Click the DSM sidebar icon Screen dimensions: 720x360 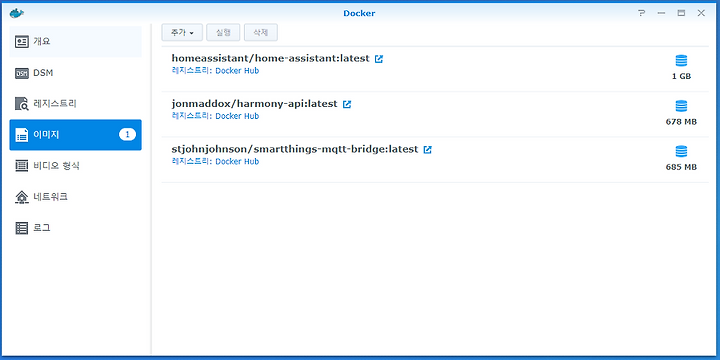(x=22, y=73)
